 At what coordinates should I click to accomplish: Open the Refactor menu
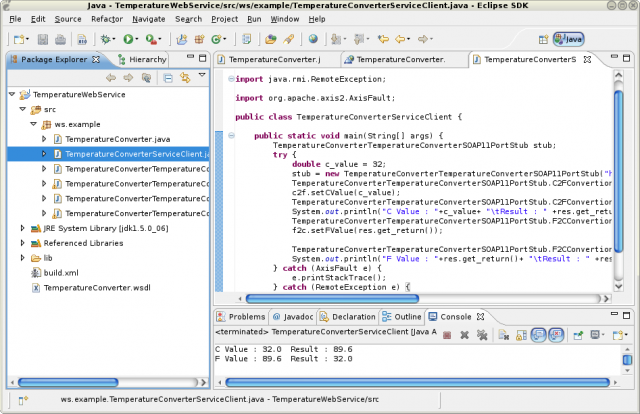click(107, 19)
